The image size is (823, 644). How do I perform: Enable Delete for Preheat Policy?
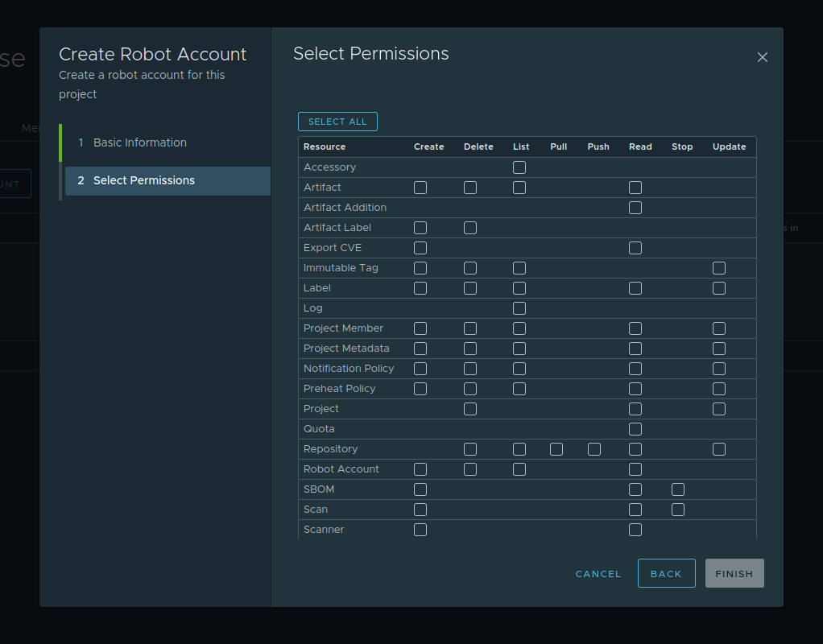[x=469, y=389]
